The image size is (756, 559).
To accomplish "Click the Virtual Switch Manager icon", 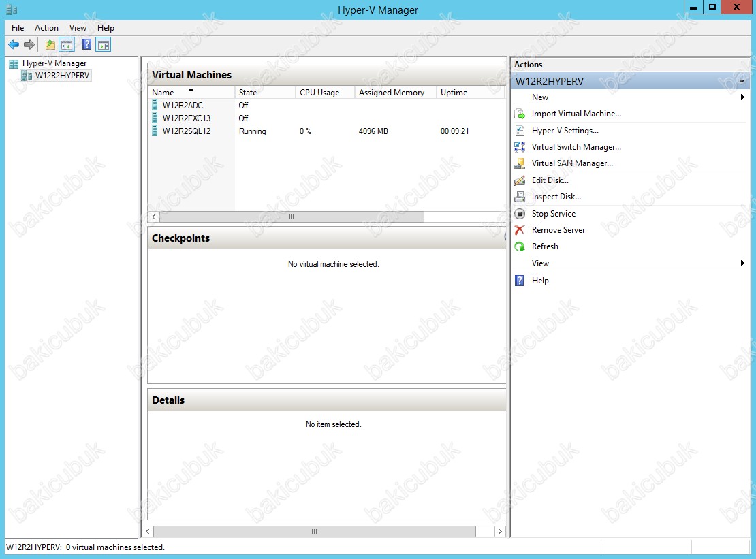I will [x=520, y=147].
